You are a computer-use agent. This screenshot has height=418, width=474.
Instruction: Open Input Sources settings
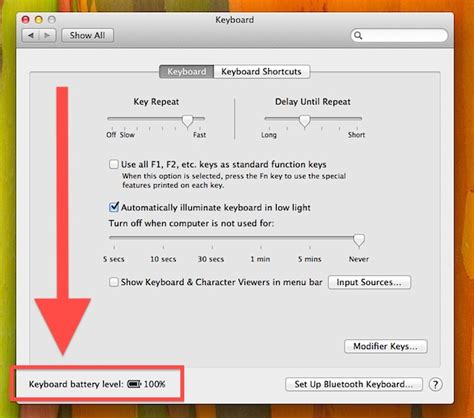coord(369,282)
